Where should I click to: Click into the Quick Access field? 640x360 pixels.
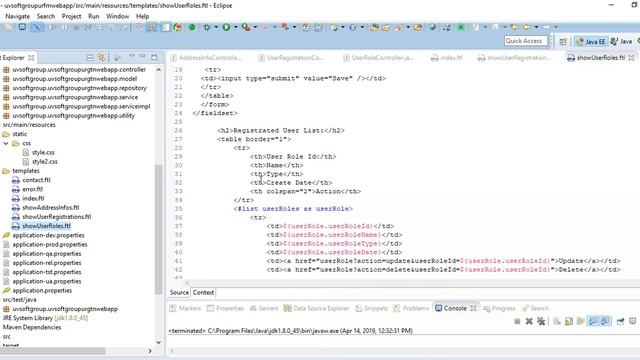[526, 41]
